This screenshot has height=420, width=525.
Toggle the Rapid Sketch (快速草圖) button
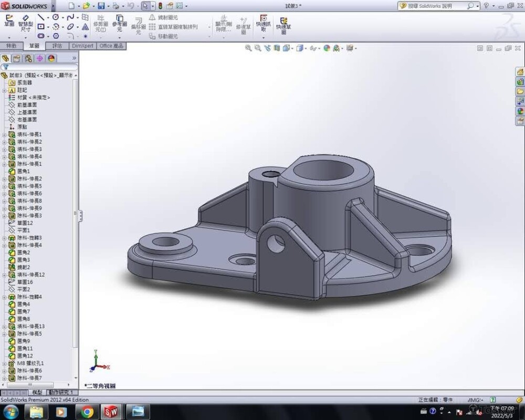pos(283,23)
